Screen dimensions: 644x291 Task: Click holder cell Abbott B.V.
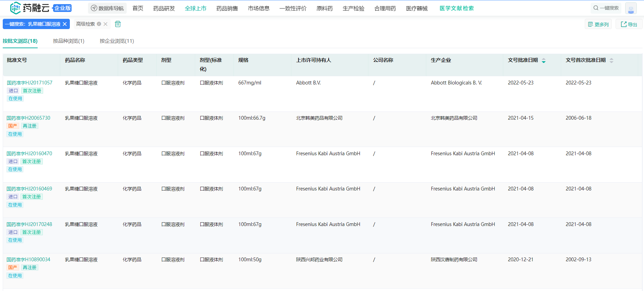point(308,83)
